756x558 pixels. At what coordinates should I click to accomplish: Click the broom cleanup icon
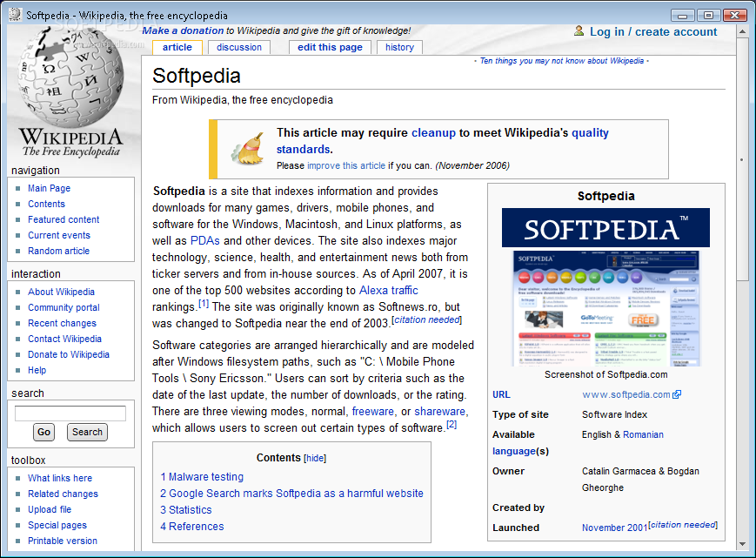tap(248, 149)
